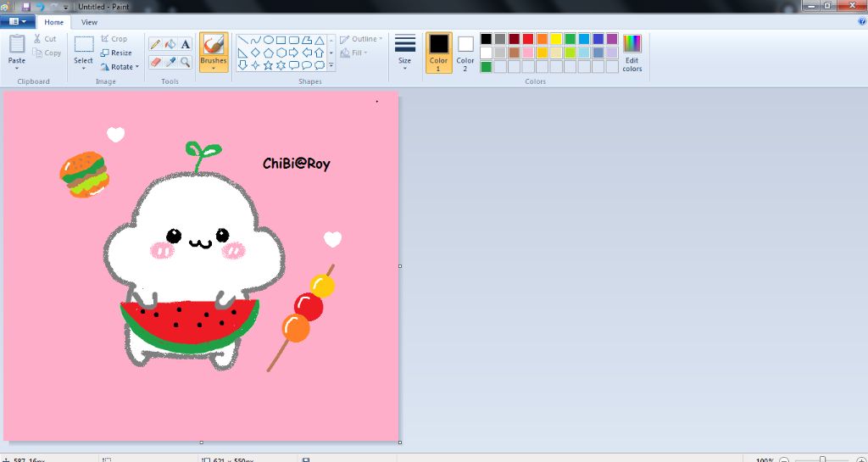Open the Edit colors dialog
This screenshot has height=462, width=868.
tap(632, 53)
